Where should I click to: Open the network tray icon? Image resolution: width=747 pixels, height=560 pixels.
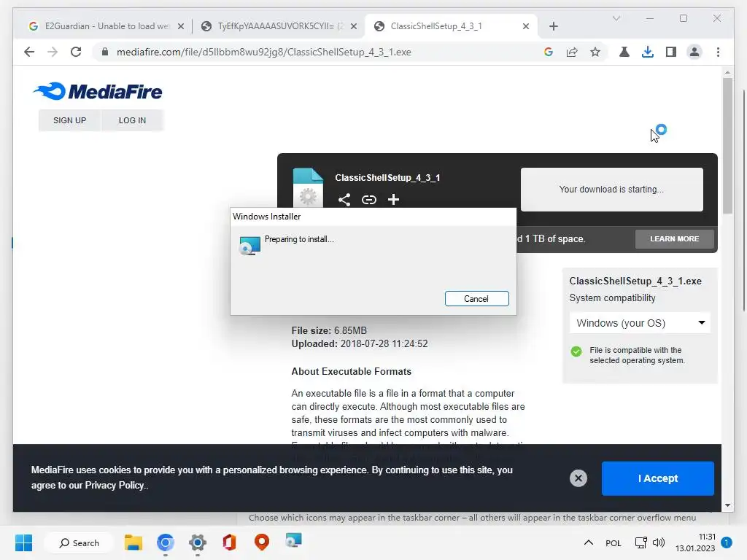point(640,542)
